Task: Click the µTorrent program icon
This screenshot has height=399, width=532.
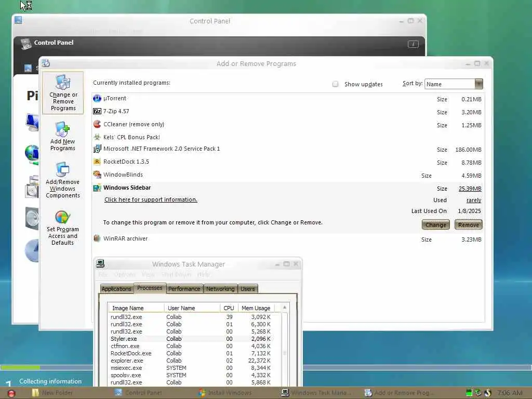Action: pyautogui.click(x=97, y=98)
